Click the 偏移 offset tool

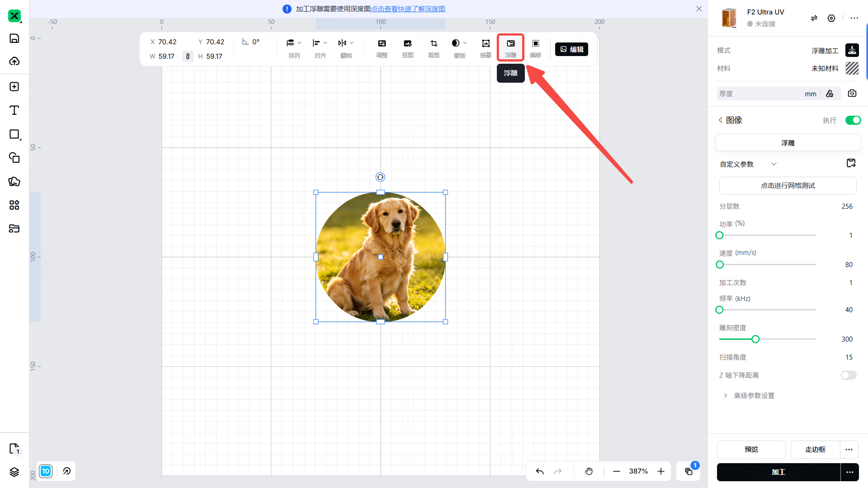[x=536, y=48]
